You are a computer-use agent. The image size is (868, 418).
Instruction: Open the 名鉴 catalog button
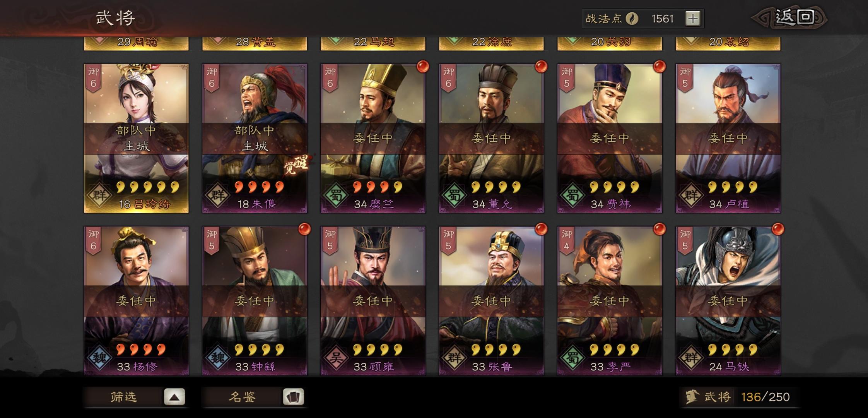tap(242, 397)
